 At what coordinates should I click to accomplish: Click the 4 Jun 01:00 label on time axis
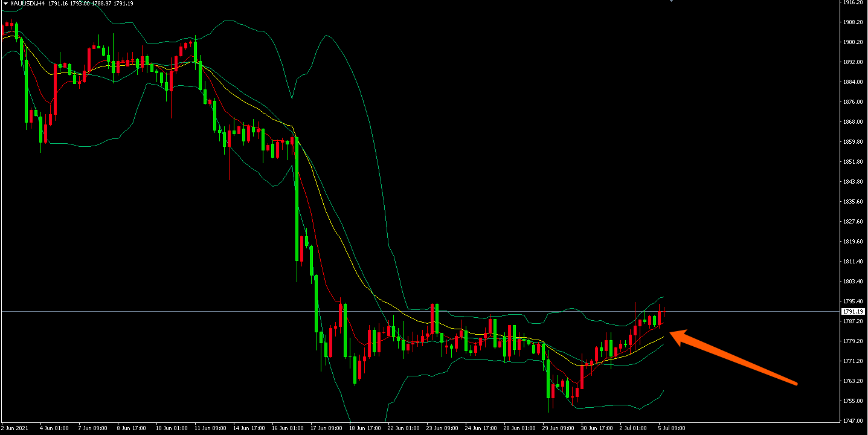pyautogui.click(x=54, y=428)
